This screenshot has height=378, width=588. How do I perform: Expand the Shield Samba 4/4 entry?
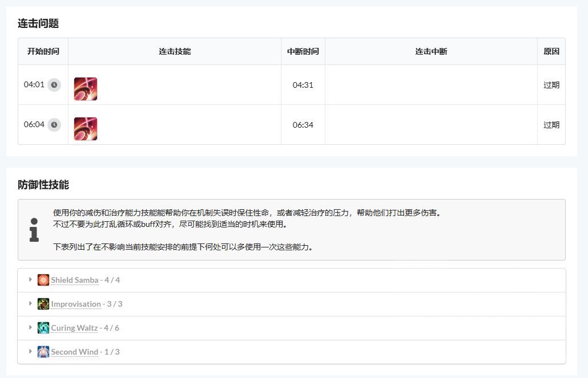pyautogui.click(x=30, y=279)
